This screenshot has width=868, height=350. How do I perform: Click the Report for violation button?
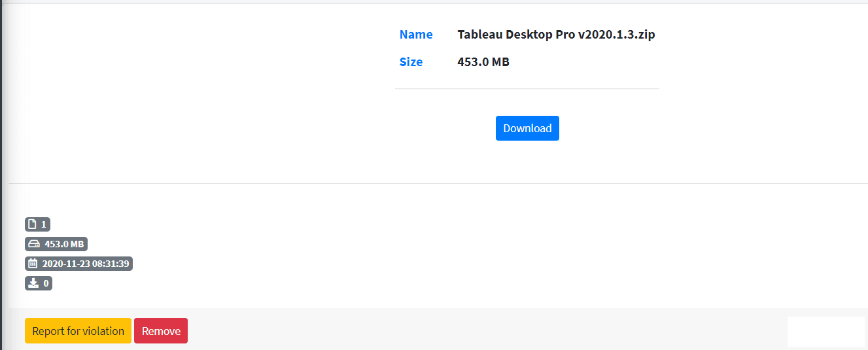(x=78, y=331)
